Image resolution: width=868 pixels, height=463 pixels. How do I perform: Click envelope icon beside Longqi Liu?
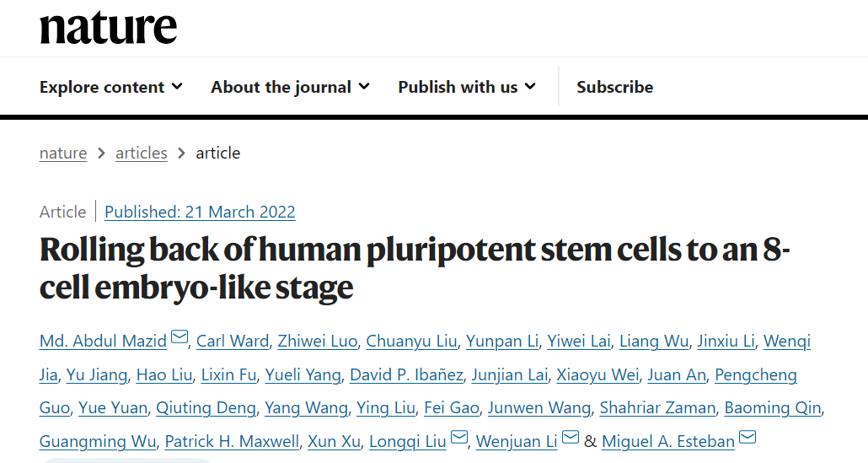(459, 437)
